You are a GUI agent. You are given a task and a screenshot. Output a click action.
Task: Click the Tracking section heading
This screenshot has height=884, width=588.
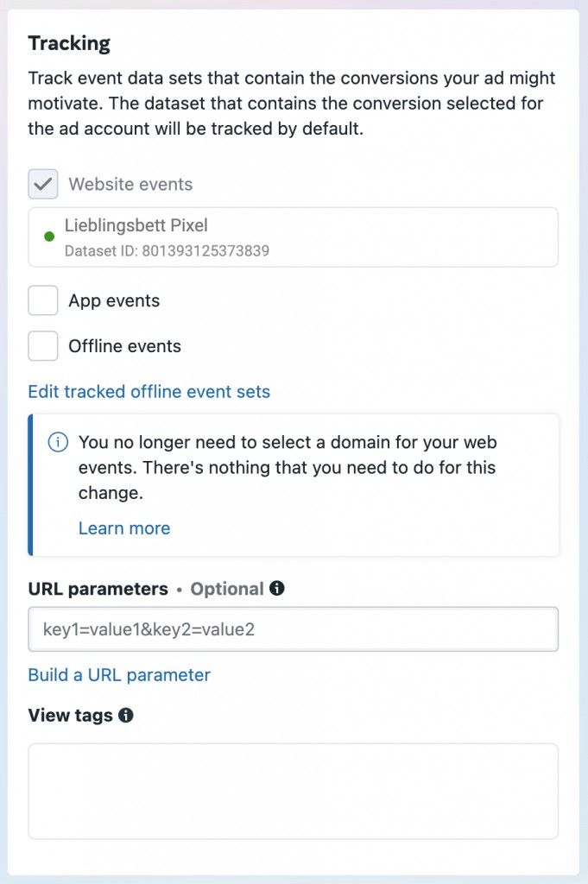pyautogui.click(x=69, y=43)
